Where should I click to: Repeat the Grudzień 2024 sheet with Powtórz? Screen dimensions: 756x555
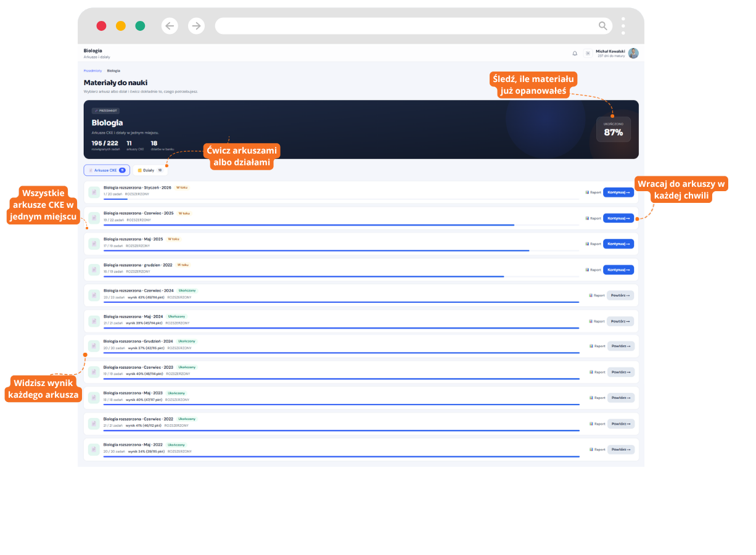point(620,347)
